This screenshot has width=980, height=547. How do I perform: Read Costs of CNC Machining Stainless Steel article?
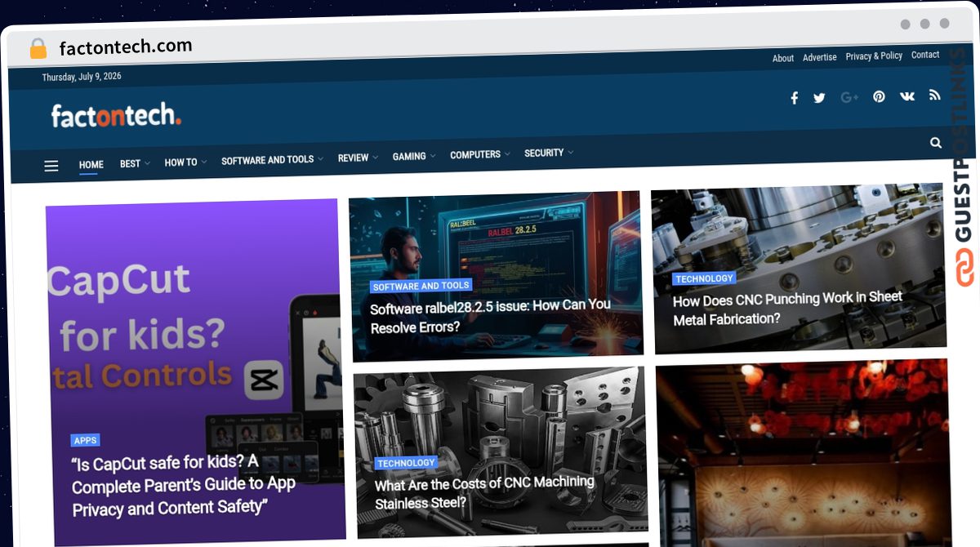484,492
